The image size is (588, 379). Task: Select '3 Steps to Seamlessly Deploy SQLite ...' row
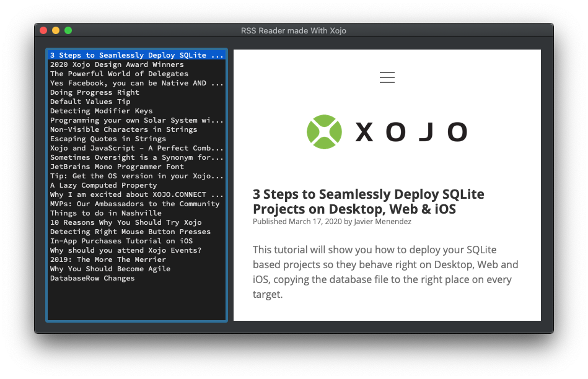[137, 55]
